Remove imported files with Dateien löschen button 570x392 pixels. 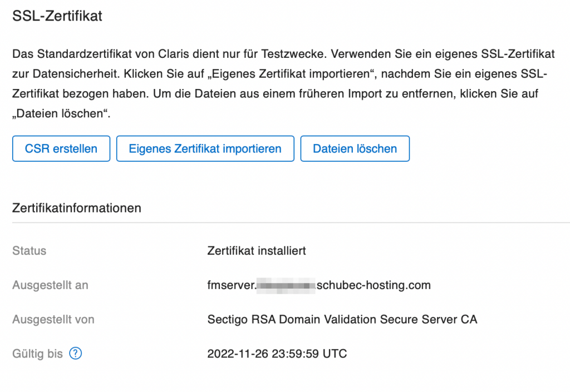click(x=355, y=148)
